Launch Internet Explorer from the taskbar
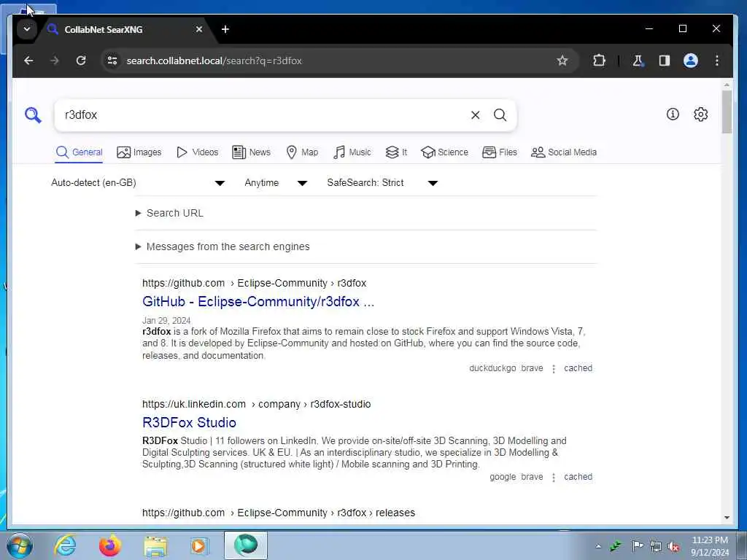 (x=65, y=545)
